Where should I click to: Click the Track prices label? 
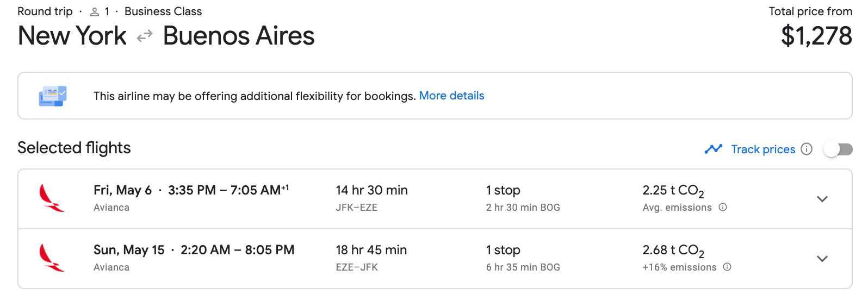click(x=763, y=149)
